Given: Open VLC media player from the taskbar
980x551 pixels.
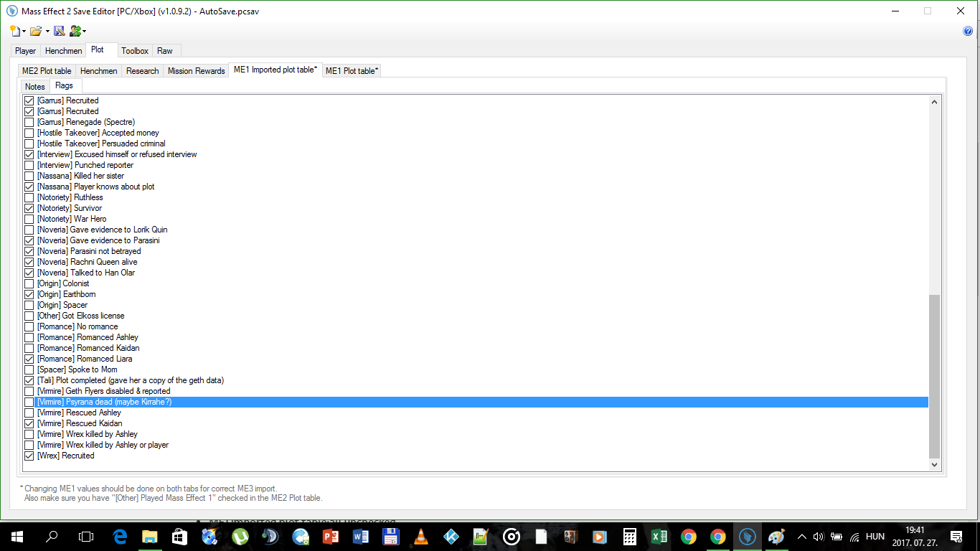Looking at the screenshot, I should pyautogui.click(x=420, y=537).
